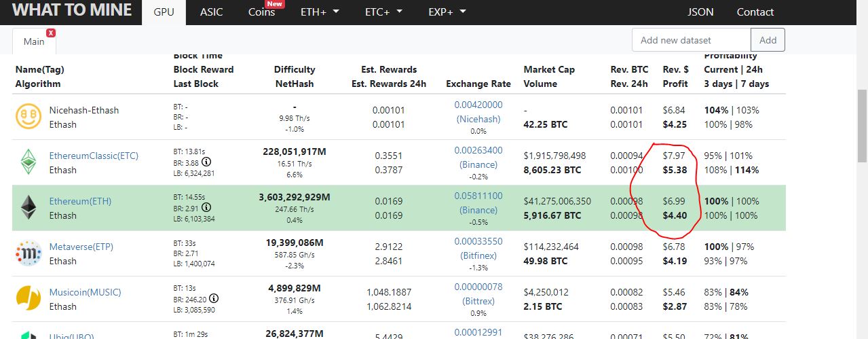Close the Main dataset with red X
The height and width of the screenshot is (339, 868).
51,33
